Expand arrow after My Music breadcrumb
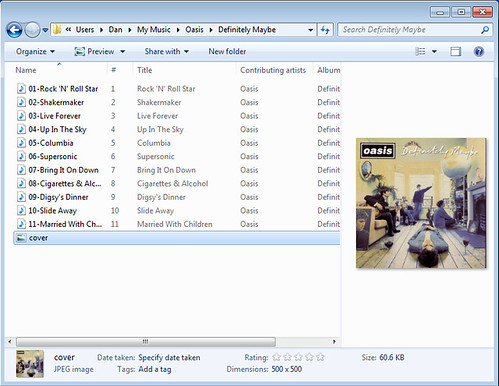The width and height of the screenshot is (499, 386). coord(178,30)
